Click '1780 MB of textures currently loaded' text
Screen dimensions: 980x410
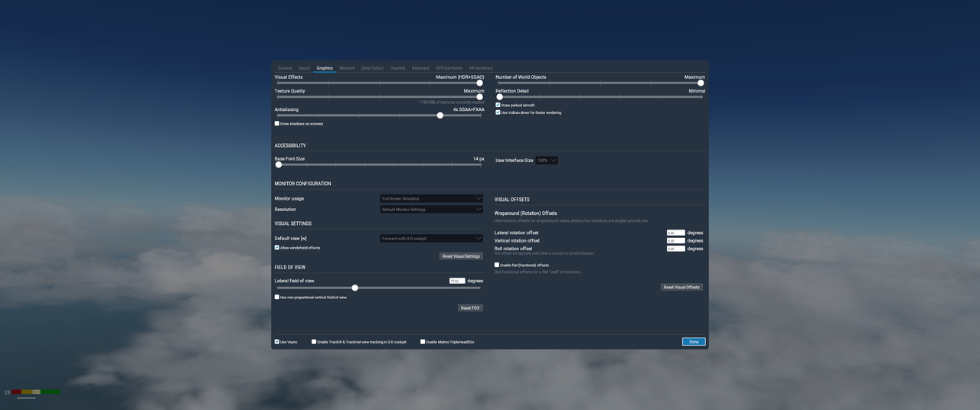[x=451, y=102]
